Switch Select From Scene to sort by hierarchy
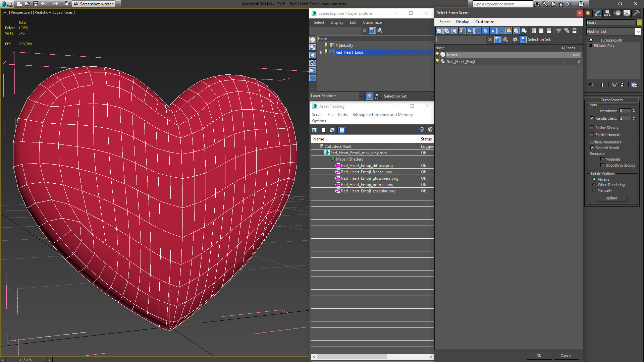The height and width of the screenshot is (362, 644). [x=523, y=40]
